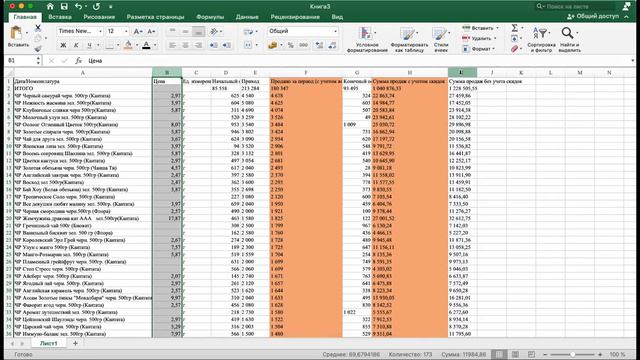Open the number format Общий dropdown

tap(335, 31)
